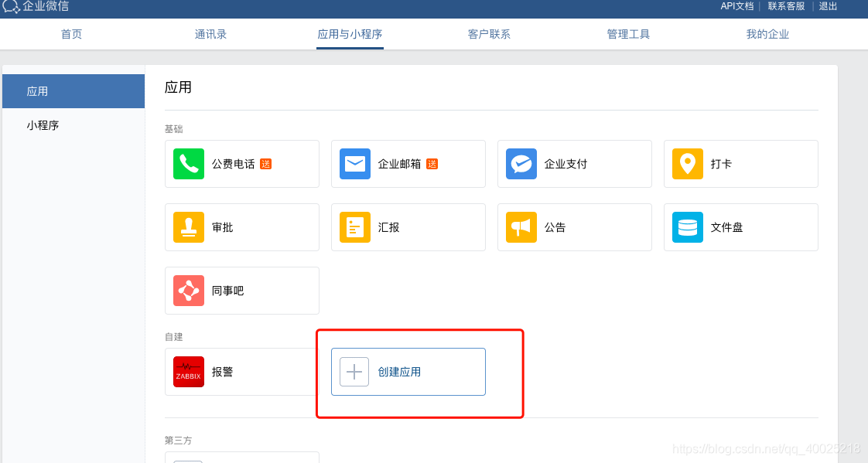Screen dimensions: 868x463
Task: Click the yellow 打卡 location pin icon
Action: pos(688,164)
